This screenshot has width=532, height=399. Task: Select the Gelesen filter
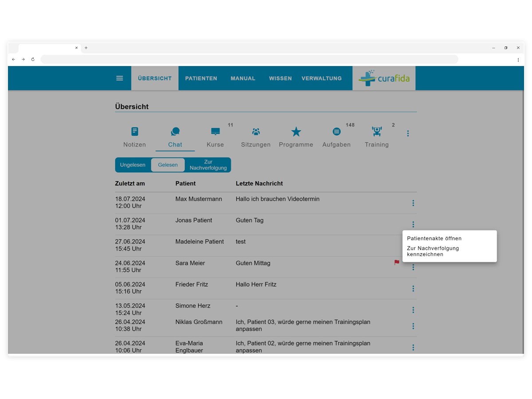click(x=168, y=165)
